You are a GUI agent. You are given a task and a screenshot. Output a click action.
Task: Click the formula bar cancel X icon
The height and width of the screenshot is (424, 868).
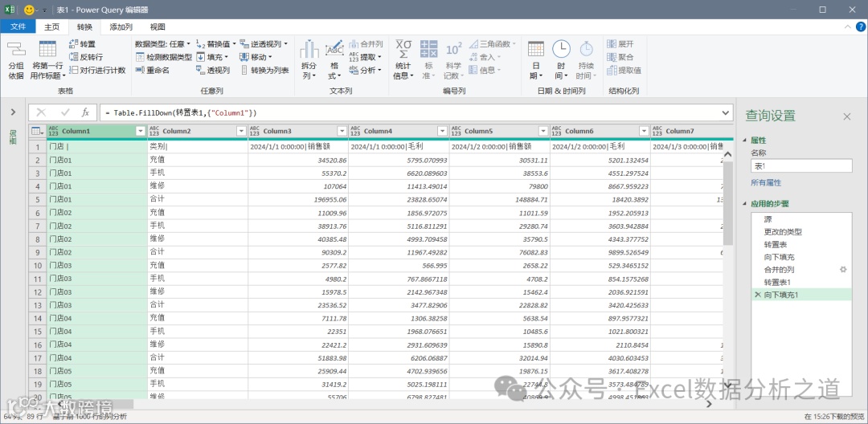pyautogui.click(x=41, y=112)
